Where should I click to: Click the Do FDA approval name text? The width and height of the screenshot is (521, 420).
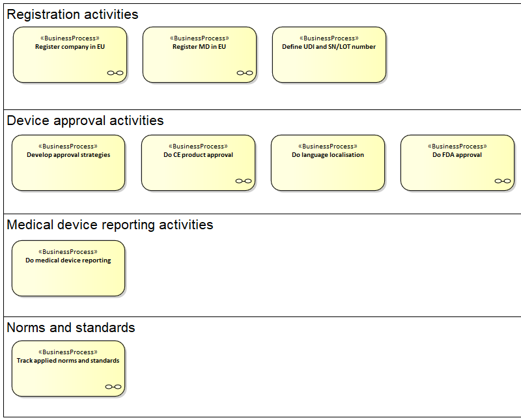pos(457,155)
